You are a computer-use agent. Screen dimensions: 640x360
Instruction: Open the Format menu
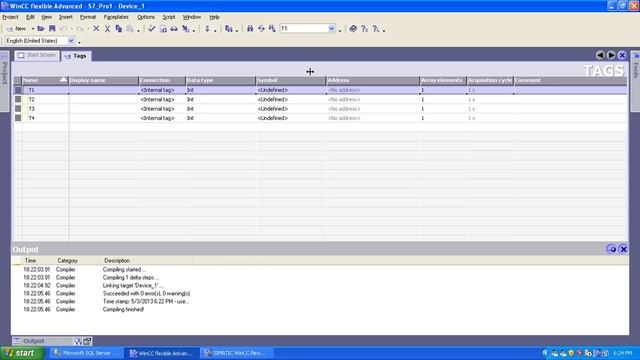(x=88, y=17)
